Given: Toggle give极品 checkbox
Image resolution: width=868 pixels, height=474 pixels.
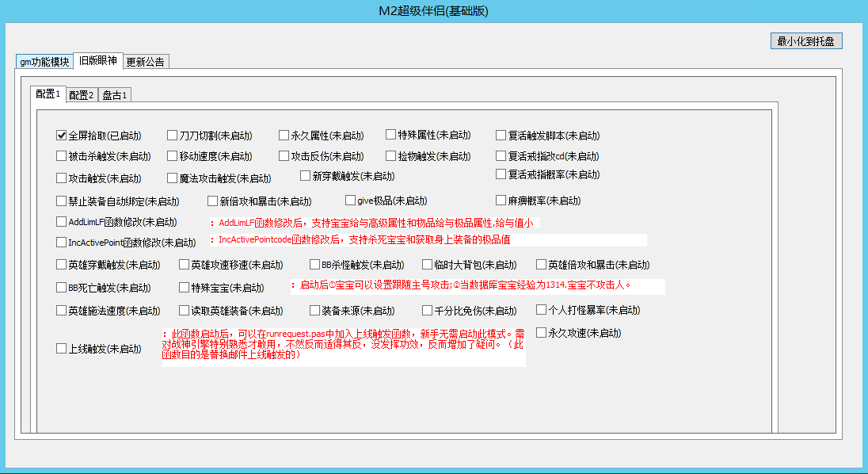Looking at the screenshot, I should pos(350,200).
